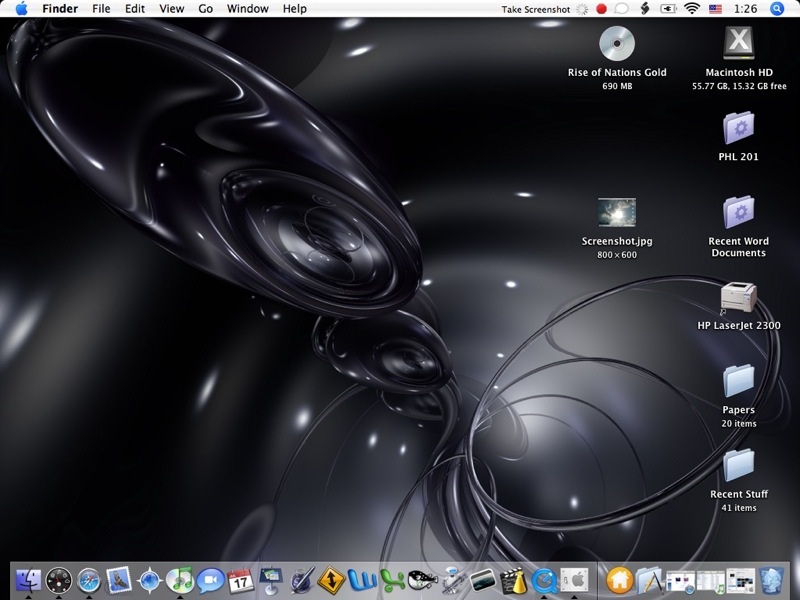Open Macintosh HD drive icon
This screenshot has height=600, width=800.
738,44
